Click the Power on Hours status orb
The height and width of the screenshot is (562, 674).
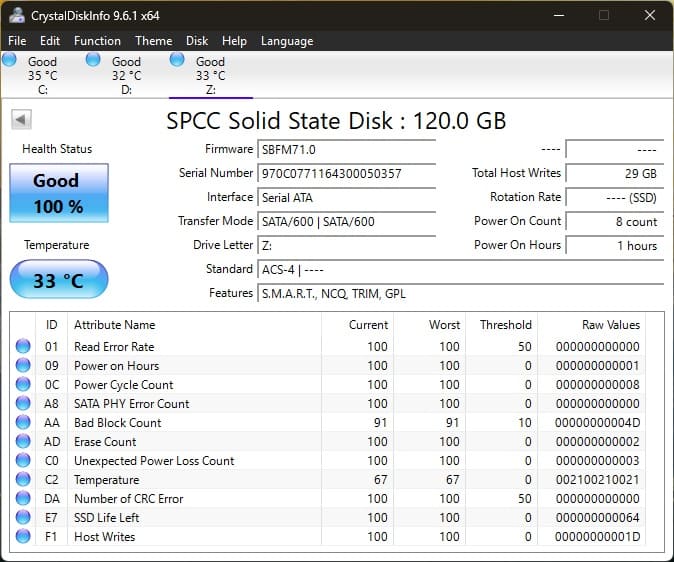[23, 365]
